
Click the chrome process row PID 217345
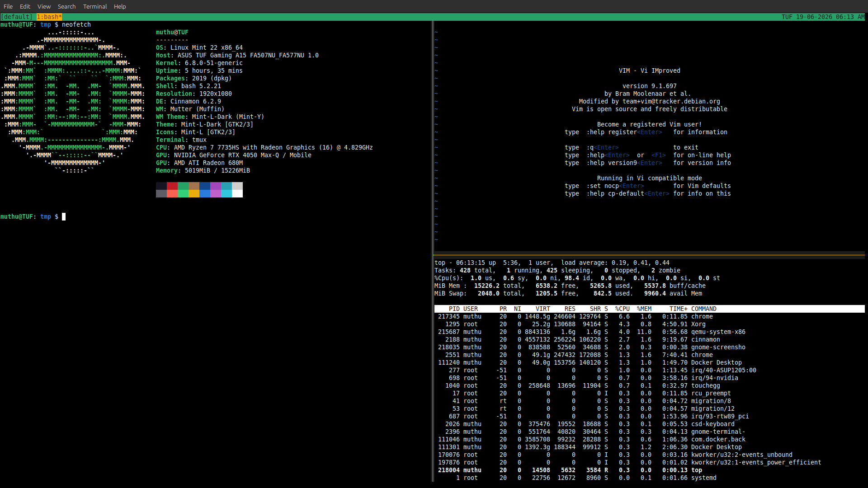(x=649, y=316)
